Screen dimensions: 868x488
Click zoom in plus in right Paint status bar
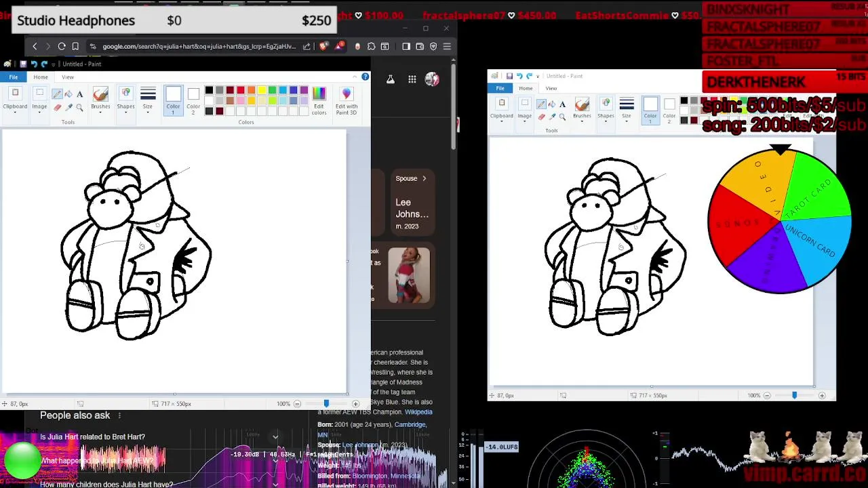(x=822, y=395)
